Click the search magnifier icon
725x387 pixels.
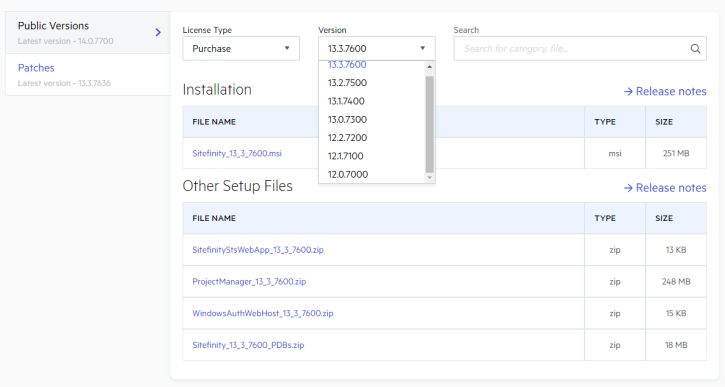(695, 49)
